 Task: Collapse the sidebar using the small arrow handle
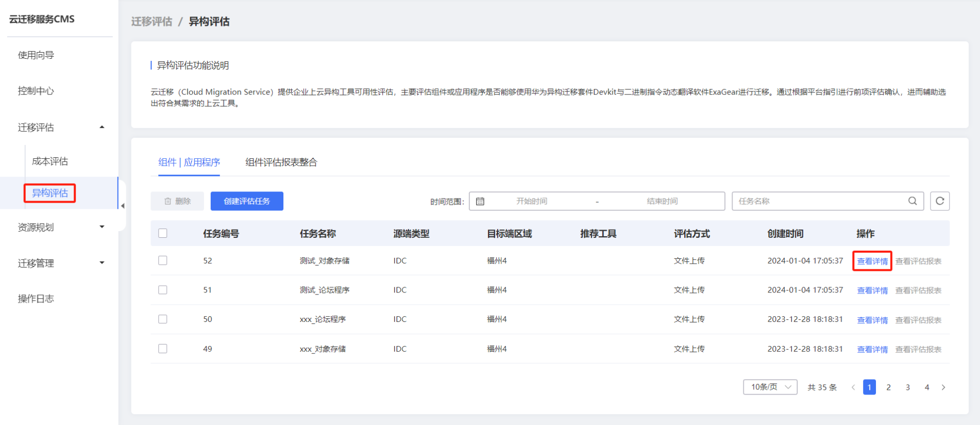coord(123,206)
